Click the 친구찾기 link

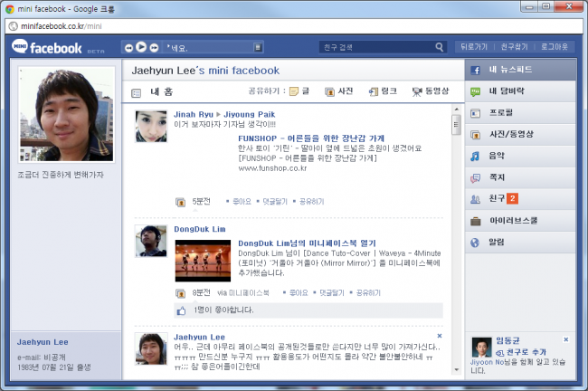514,47
